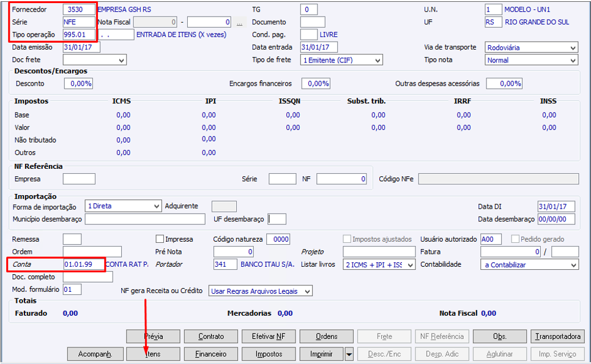Open the Listar livros dropdown
This screenshot has width=591, height=364.
point(379,264)
